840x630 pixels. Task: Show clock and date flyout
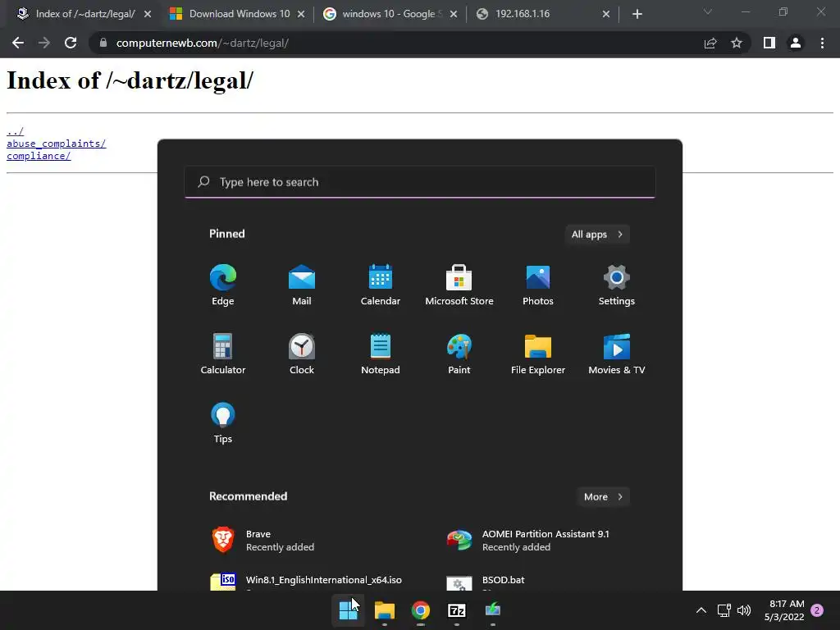(x=784, y=610)
